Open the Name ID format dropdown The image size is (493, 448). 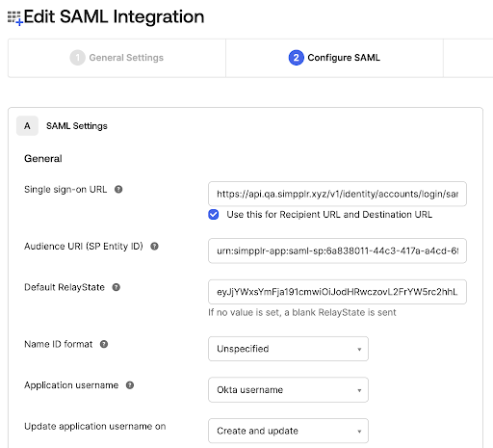coord(288,349)
